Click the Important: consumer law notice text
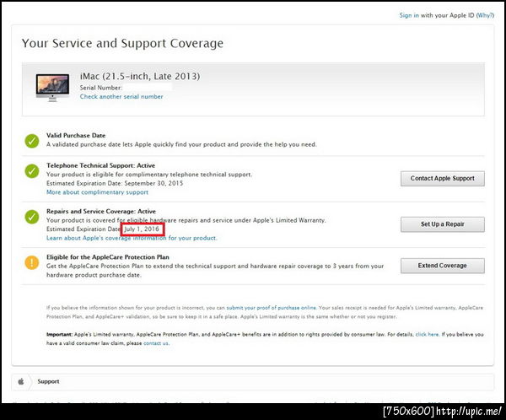The height and width of the screenshot is (420, 506). (x=265, y=339)
